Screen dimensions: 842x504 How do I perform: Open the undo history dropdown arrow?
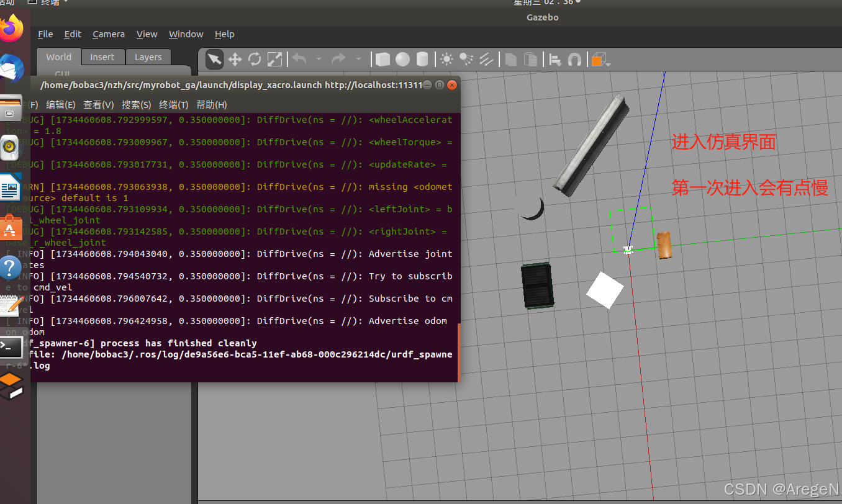pos(319,60)
